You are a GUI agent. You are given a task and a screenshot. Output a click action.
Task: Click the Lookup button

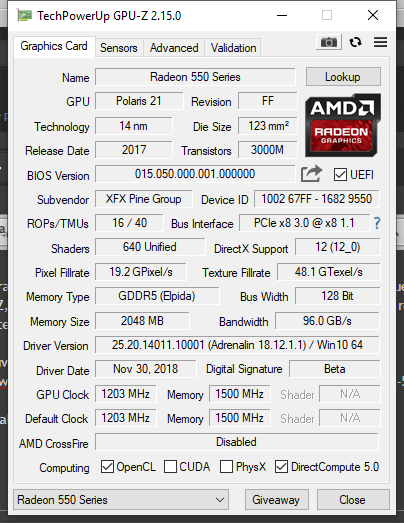343,77
